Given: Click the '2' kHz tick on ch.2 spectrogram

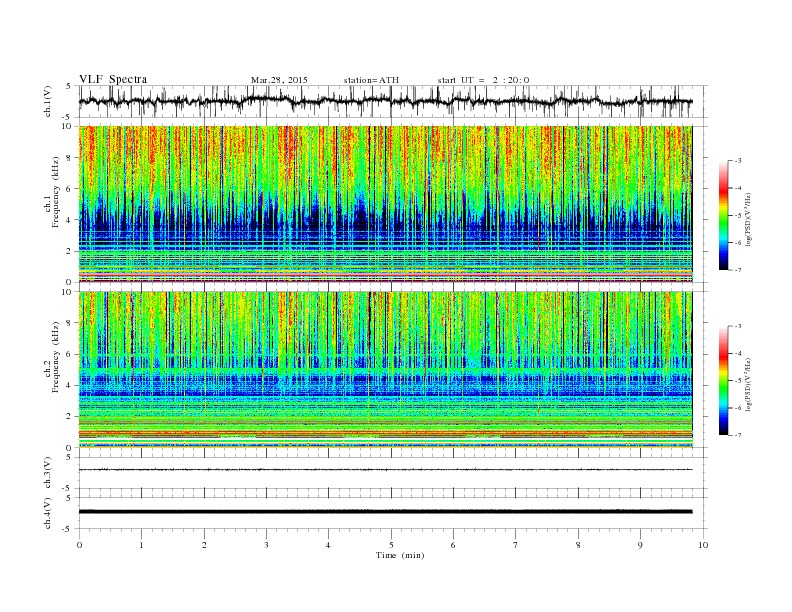Looking at the screenshot, I should (x=69, y=417).
